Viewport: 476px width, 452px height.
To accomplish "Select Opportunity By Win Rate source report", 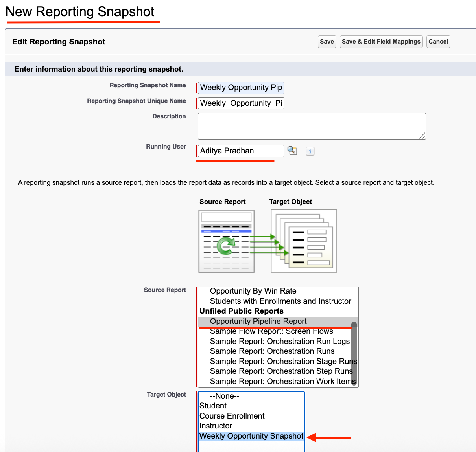I will tap(253, 291).
